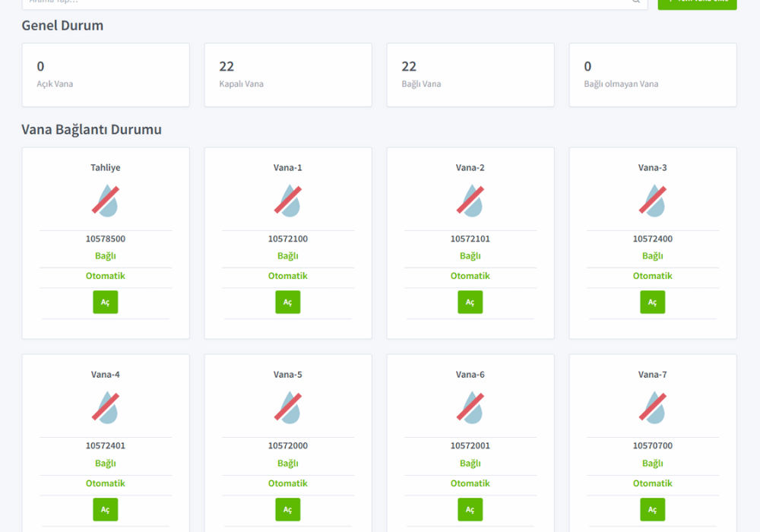Select the Bağlı olmayan Vana summary card

pyautogui.click(x=653, y=74)
